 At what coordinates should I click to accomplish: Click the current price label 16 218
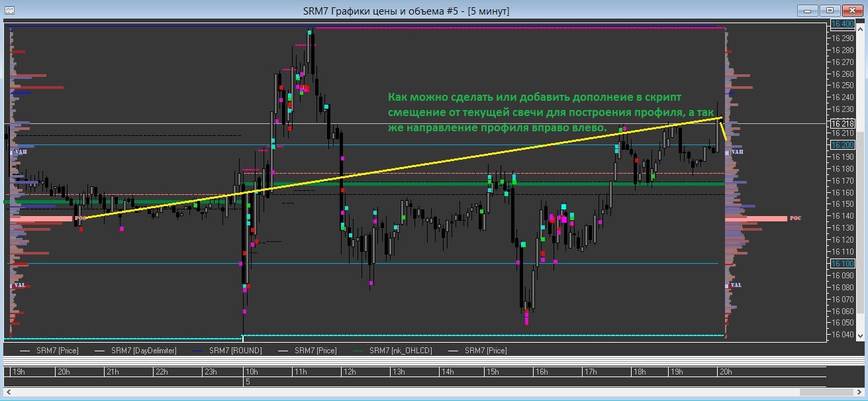click(x=843, y=124)
